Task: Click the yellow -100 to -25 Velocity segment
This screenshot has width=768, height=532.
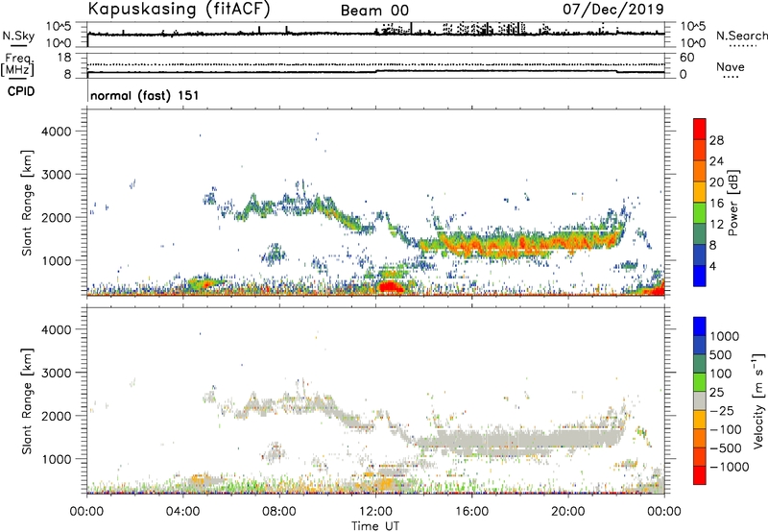Action: pos(699,420)
